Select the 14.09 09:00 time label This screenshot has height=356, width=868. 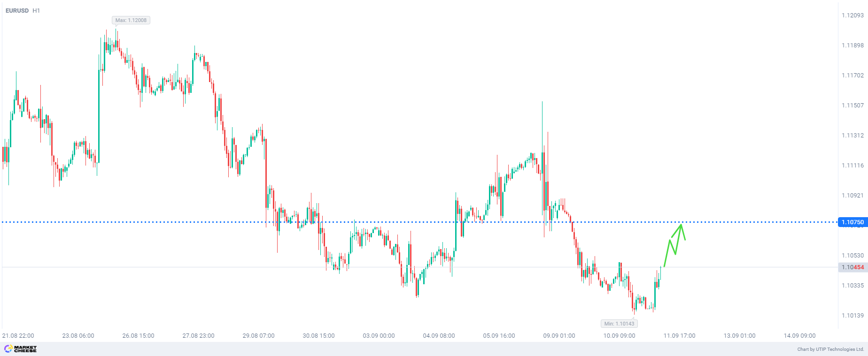799,336
